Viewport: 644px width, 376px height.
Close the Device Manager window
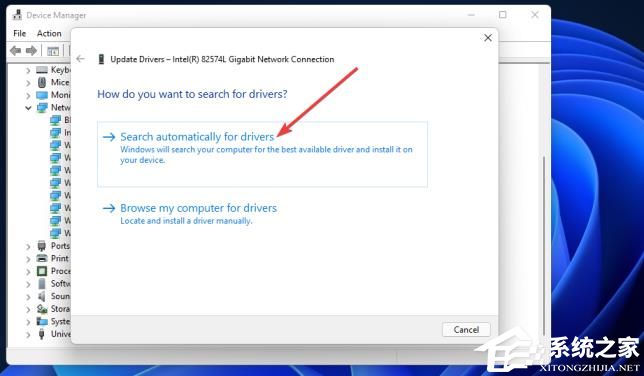(534, 15)
